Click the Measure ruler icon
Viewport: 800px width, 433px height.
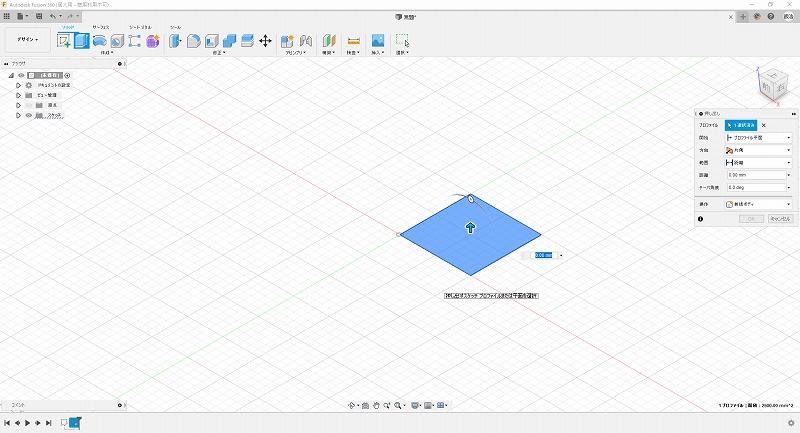[x=353, y=41]
